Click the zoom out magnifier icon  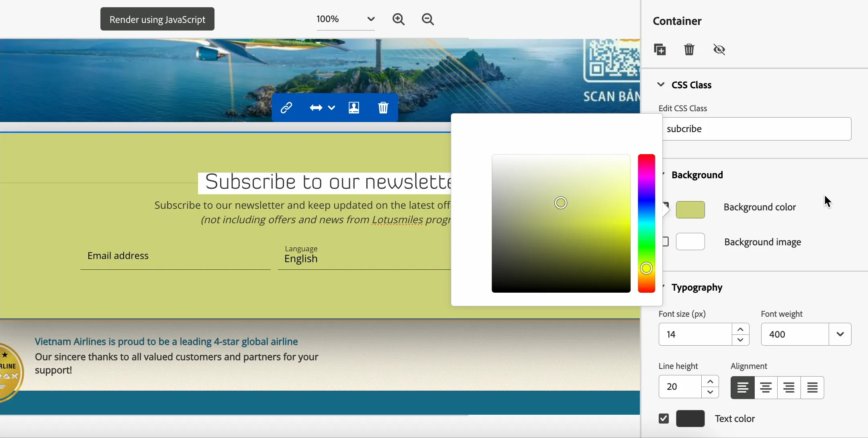pos(428,19)
